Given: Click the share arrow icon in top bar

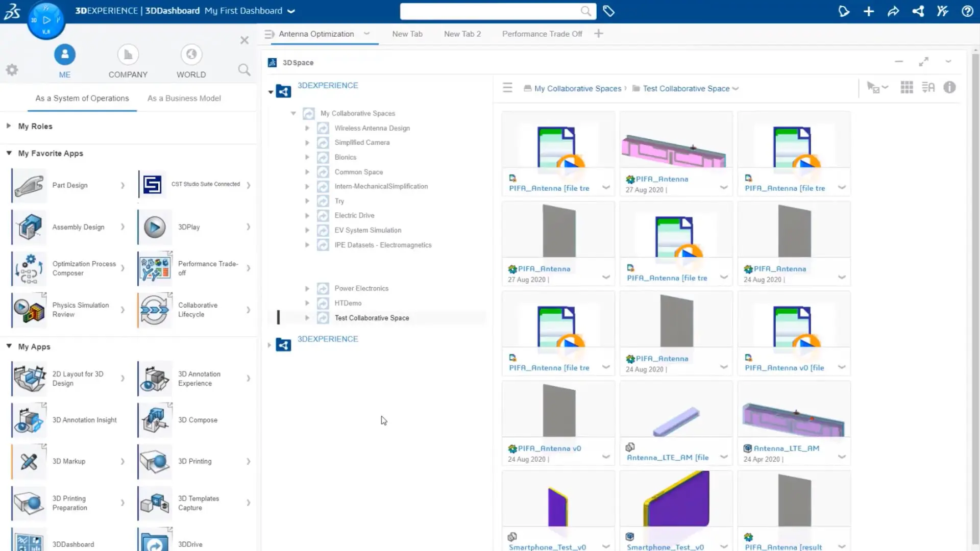Looking at the screenshot, I should tap(893, 11).
